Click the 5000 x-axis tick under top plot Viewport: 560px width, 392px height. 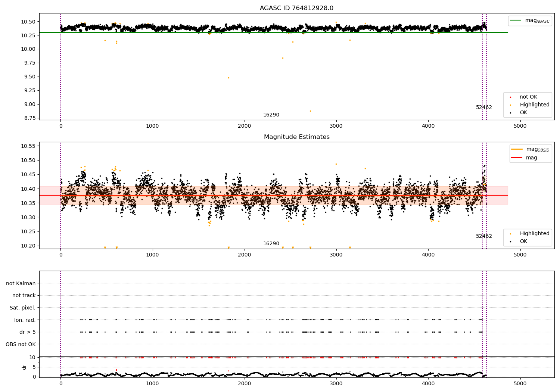click(x=520, y=126)
